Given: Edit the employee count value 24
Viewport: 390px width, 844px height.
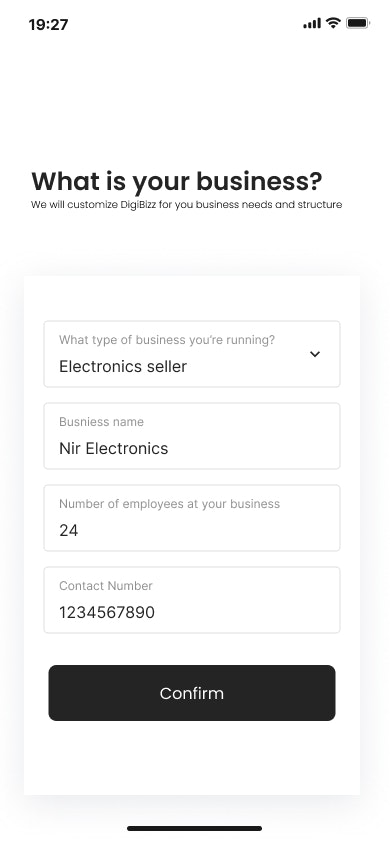Looking at the screenshot, I should (x=69, y=531).
